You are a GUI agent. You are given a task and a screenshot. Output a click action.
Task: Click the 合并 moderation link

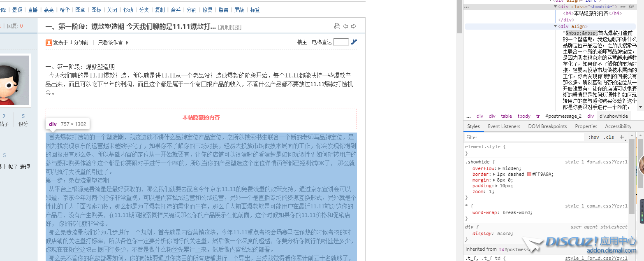[x=176, y=10]
